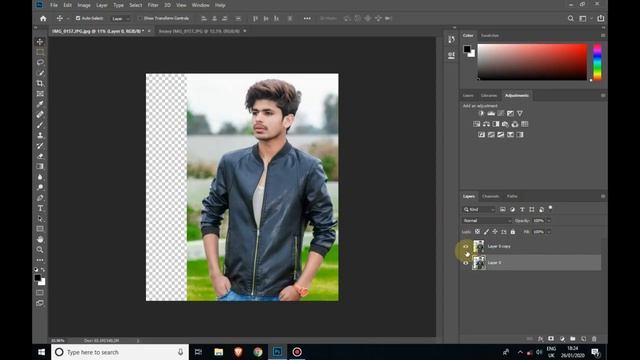The width and height of the screenshot is (640, 360).
Task: Select the Zoom tool in the toolbox
Action: coord(40,249)
